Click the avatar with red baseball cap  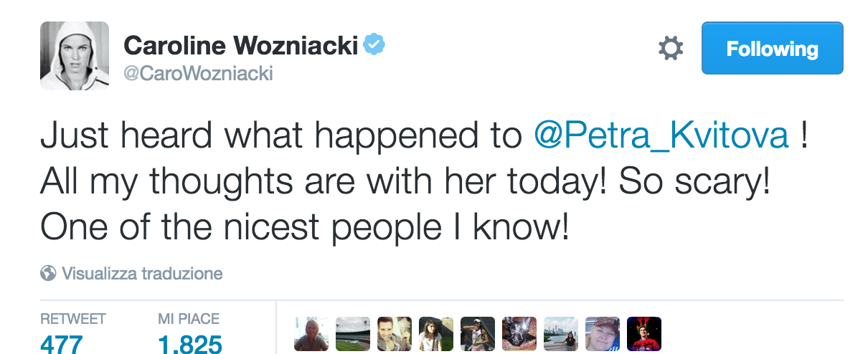(x=603, y=334)
